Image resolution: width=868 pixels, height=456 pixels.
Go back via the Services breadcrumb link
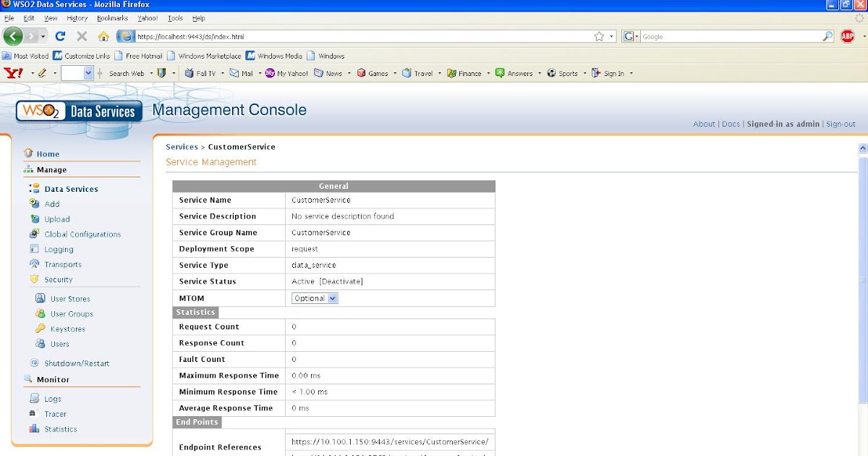point(182,146)
